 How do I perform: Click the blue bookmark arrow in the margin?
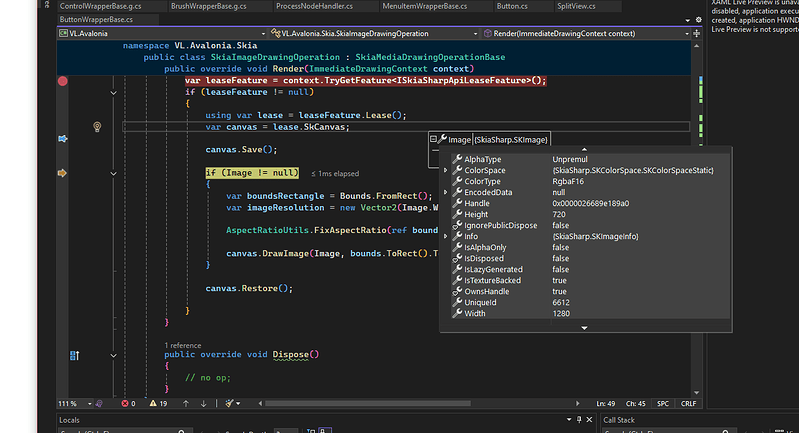coord(63,139)
